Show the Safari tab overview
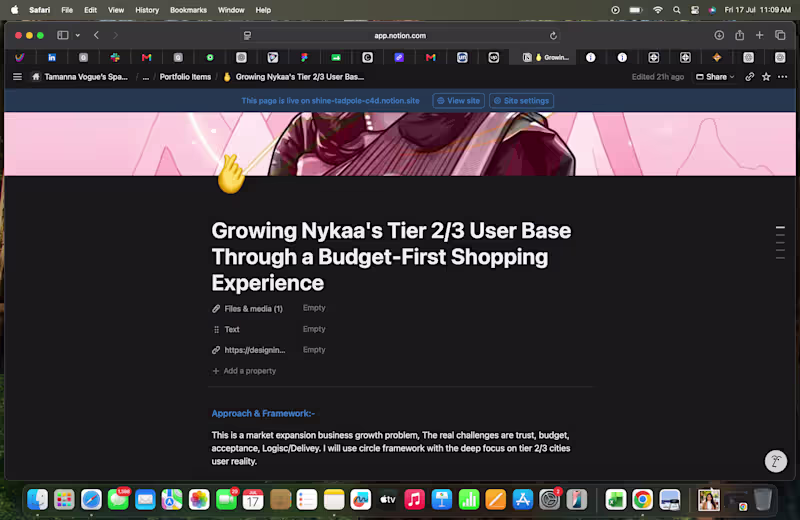 pos(780,35)
